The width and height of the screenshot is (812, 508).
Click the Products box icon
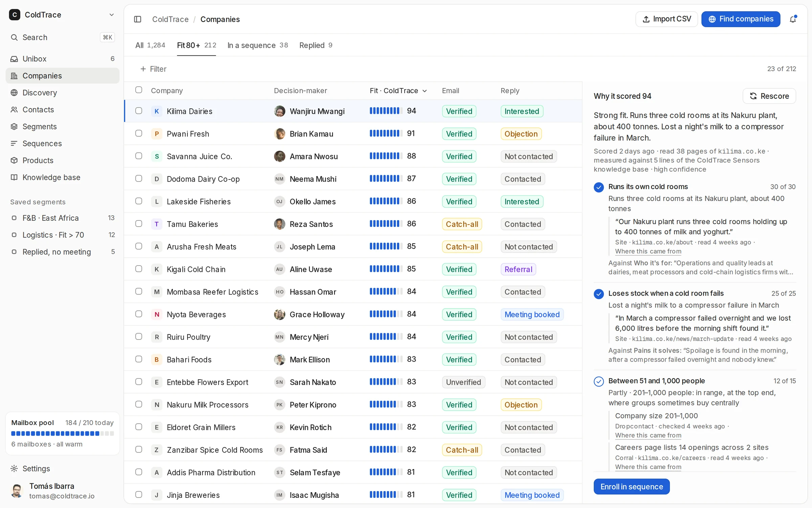pos(14,161)
